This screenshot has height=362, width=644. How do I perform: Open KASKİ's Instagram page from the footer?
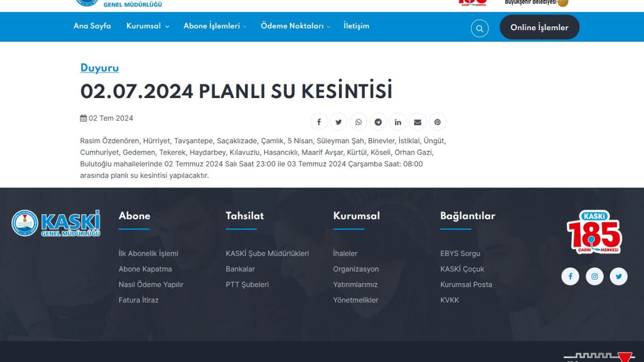[x=594, y=276]
